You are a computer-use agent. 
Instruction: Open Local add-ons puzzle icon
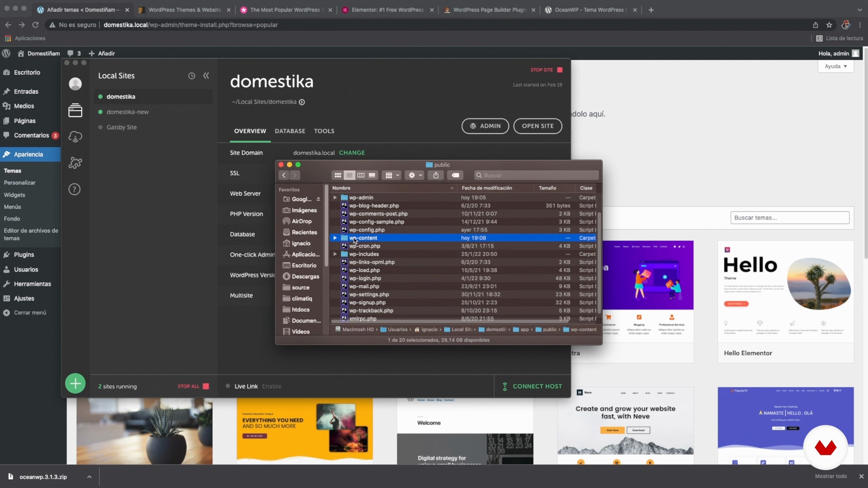point(75,163)
